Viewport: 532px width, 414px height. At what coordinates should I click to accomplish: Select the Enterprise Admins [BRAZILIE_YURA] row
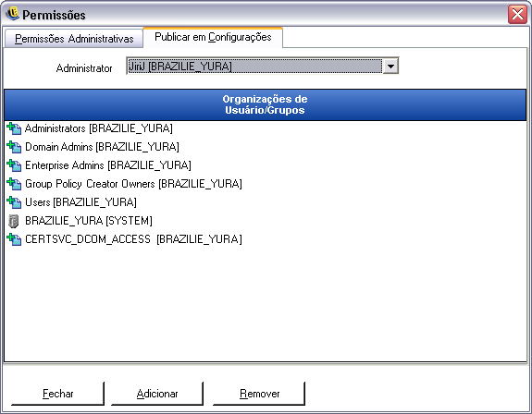point(265,165)
